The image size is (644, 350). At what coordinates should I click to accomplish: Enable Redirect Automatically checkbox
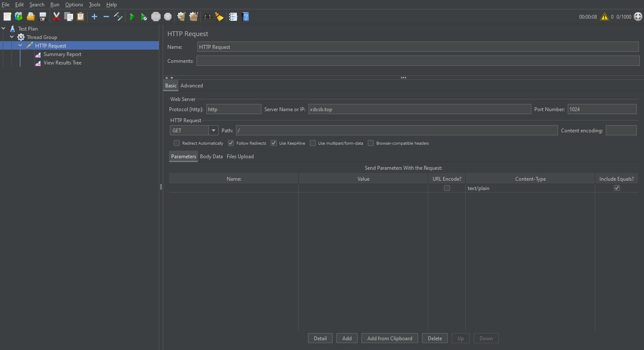coord(177,143)
